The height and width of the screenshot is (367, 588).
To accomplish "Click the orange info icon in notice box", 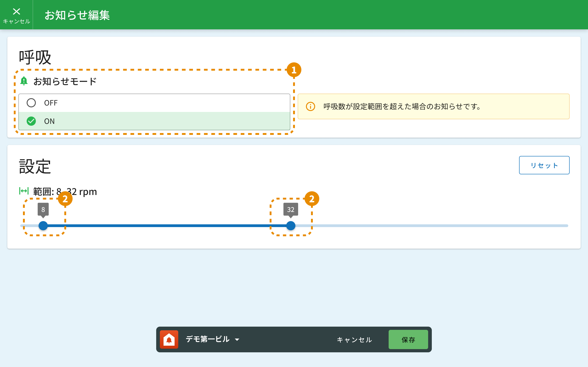I will tap(310, 107).
